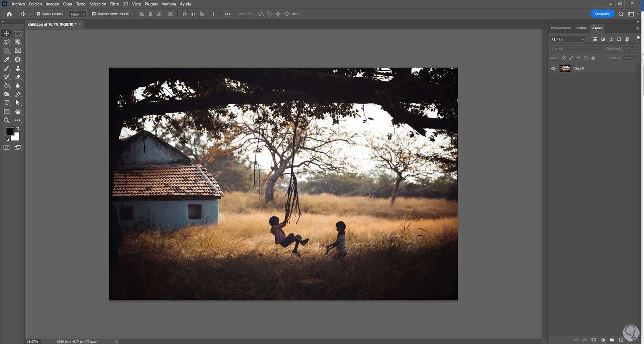Reset default foreground and background colors
Screen dimensions: 644x344
[x=7, y=139]
